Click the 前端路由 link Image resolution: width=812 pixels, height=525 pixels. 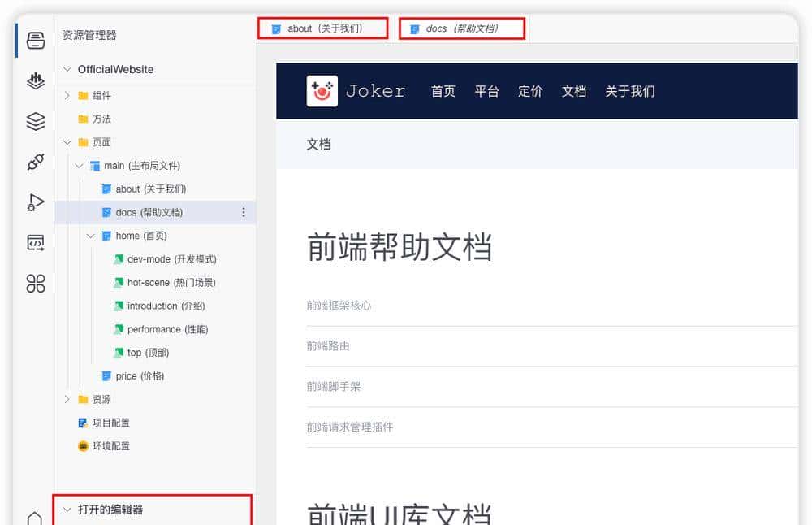click(328, 345)
